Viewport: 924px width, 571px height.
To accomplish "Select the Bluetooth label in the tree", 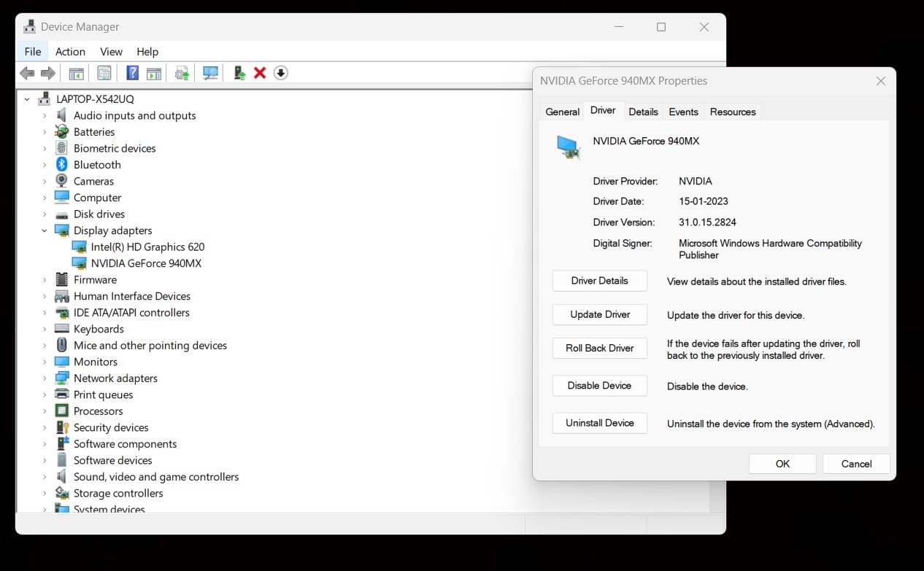I will pyautogui.click(x=97, y=165).
